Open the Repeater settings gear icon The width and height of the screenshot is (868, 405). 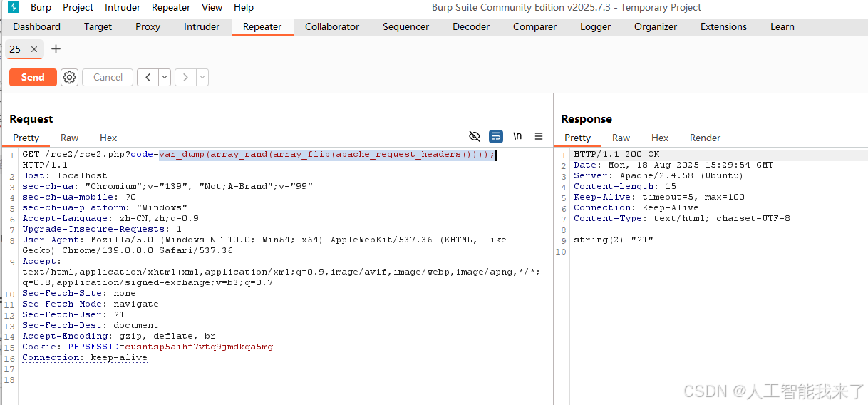coord(69,77)
